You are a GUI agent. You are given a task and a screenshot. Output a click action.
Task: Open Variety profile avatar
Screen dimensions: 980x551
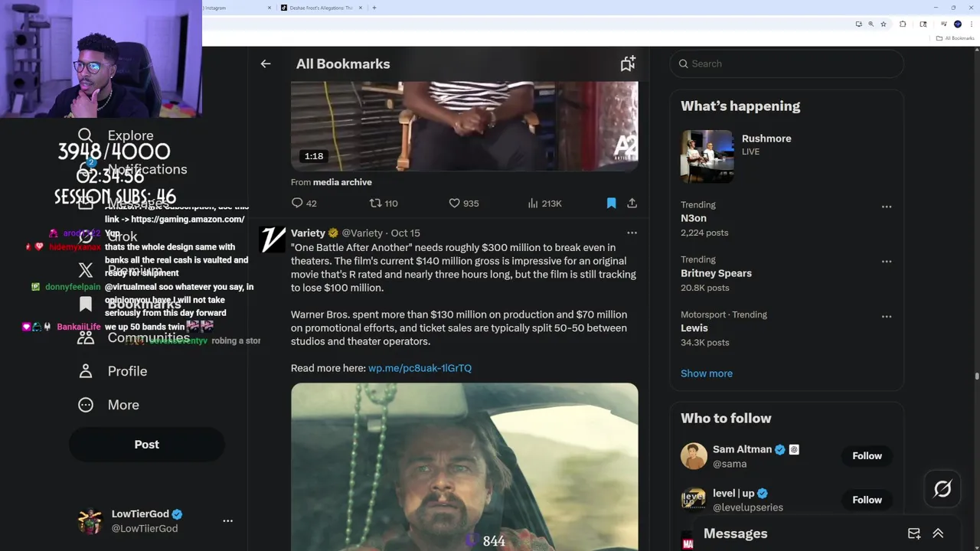[x=273, y=240]
